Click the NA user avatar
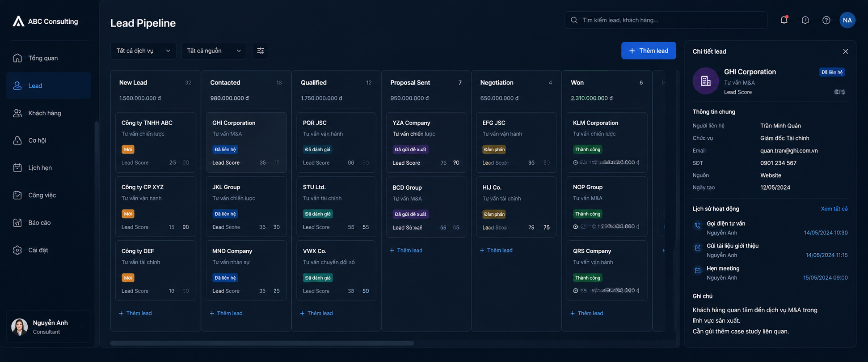The height and width of the screenshot is (362, 868). [x=847, y=20]
